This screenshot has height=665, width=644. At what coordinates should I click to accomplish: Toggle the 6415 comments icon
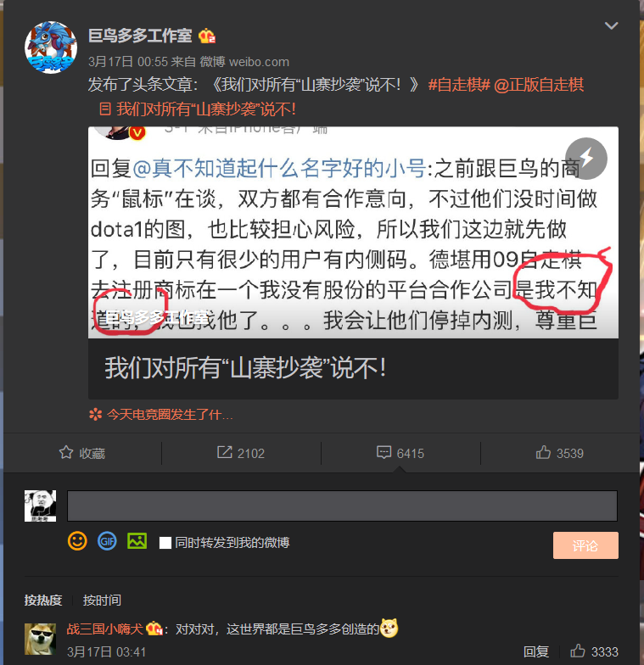coord(384,453)
